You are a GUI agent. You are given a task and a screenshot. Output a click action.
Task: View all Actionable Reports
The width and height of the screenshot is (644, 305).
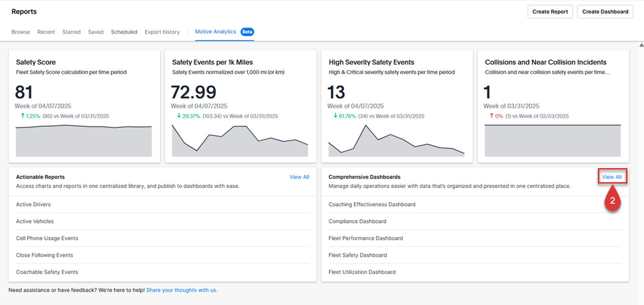tap(299, 177)
